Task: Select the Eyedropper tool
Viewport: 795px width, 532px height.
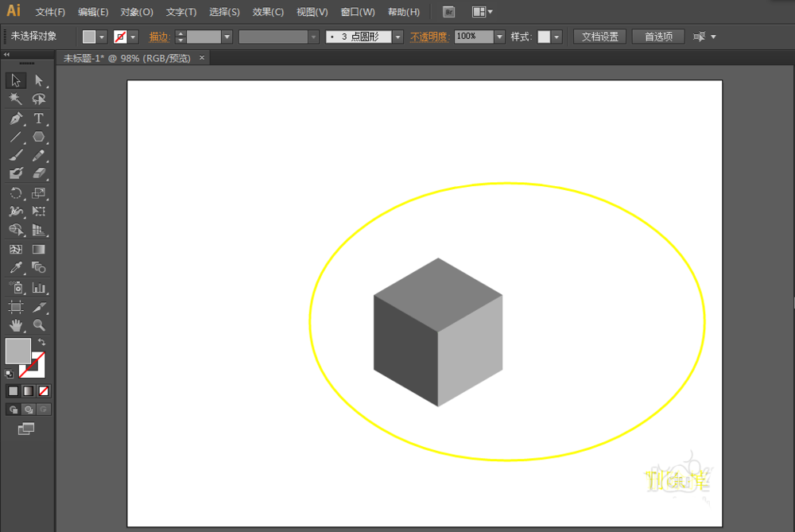Action: [16, 268]
